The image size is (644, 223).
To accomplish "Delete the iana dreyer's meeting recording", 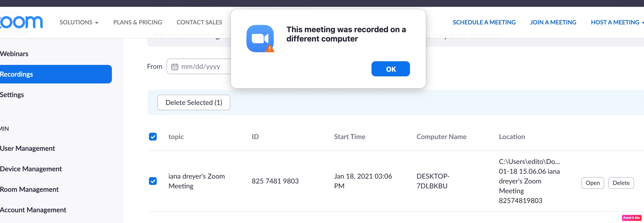I will (x=621, y=183).
